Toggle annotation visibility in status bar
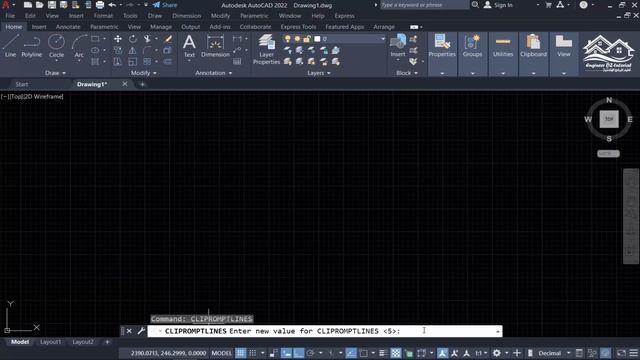Image resolution: width=640 pixels, height=360 pixels. pos(442,353)
